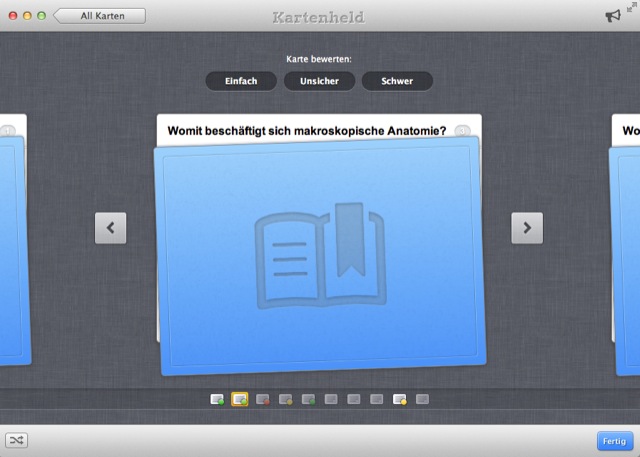Click the Fertig button
The width and height of the screenshot is (640, 457).
coord(613,441)
